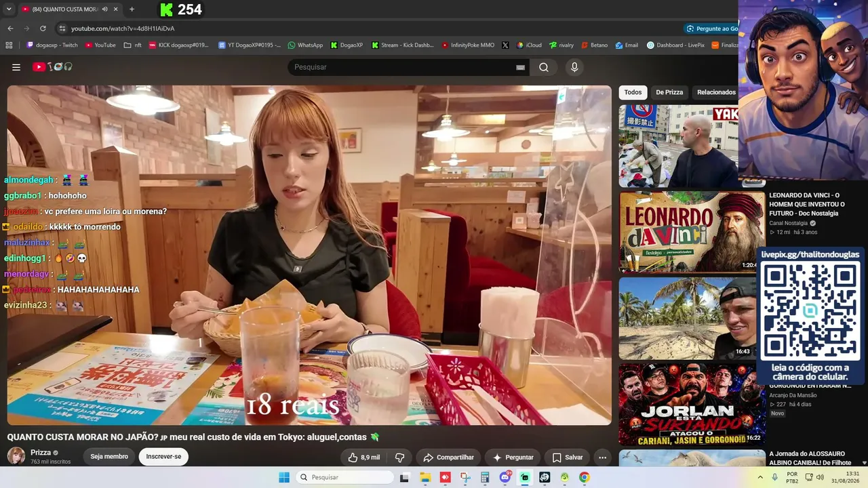
Task: Go to the YouTube home logo
Action: 52,67
